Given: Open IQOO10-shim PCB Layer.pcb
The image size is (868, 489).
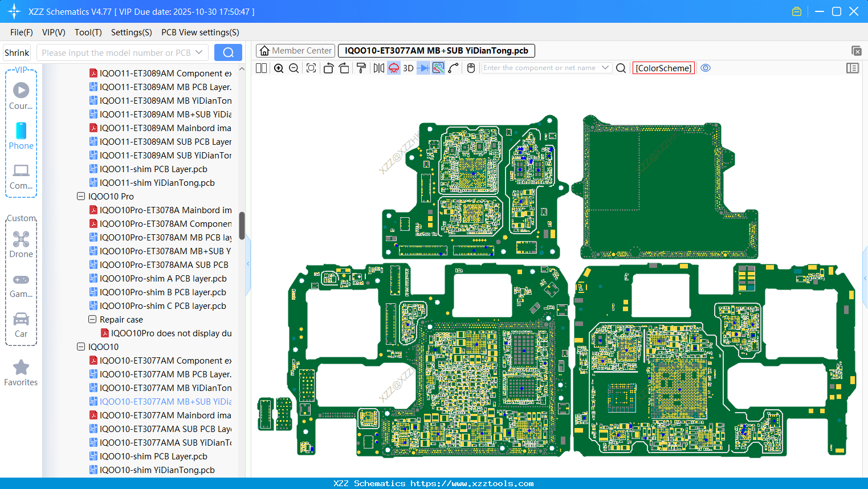Looking at the screenshot, I should coord(148,456).
